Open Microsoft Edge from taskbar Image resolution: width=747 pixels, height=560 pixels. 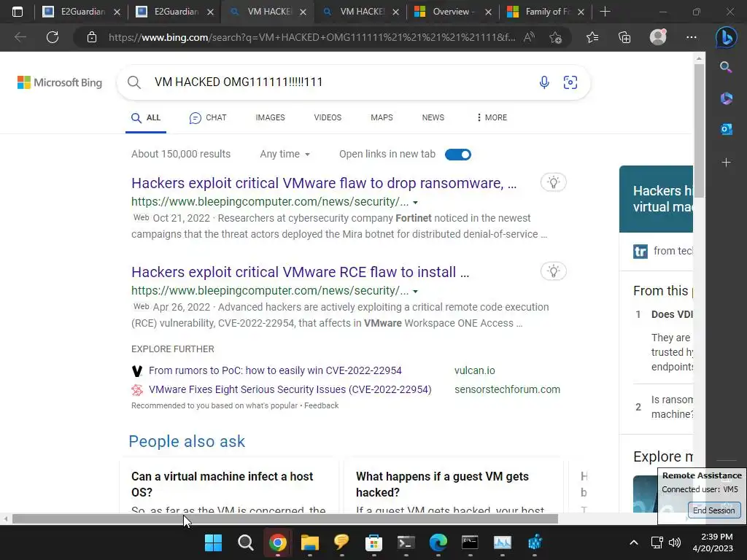tap(438, 542)
